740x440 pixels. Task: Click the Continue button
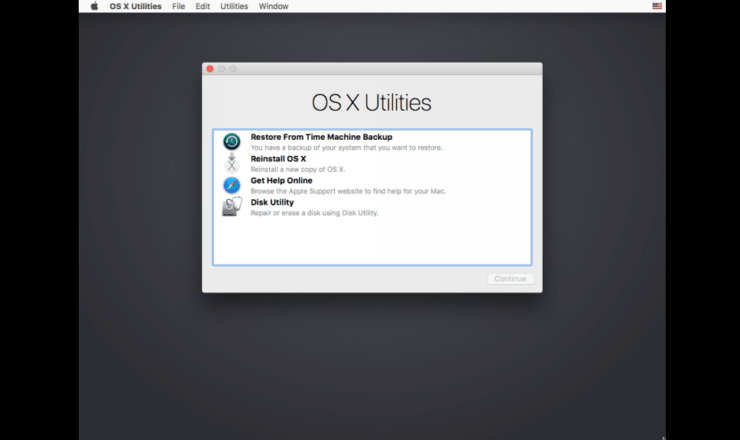click(x=510, y=279)
